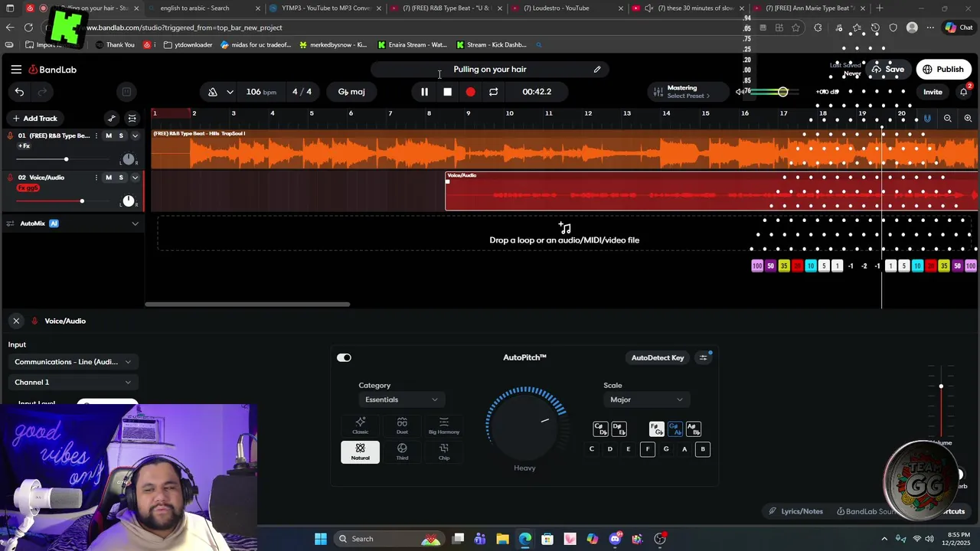
Task: Open track 02 Voice/Audio three-dot menu
Action: (96, 178)
